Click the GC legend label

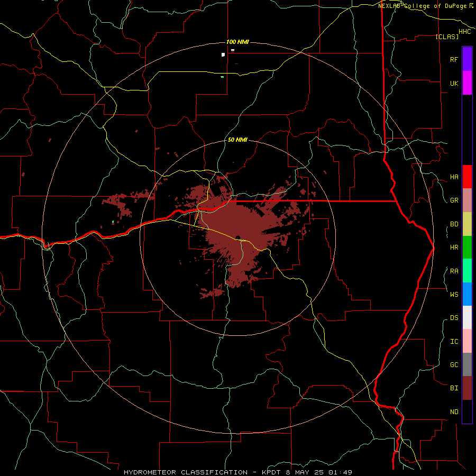tap(454, 365)
